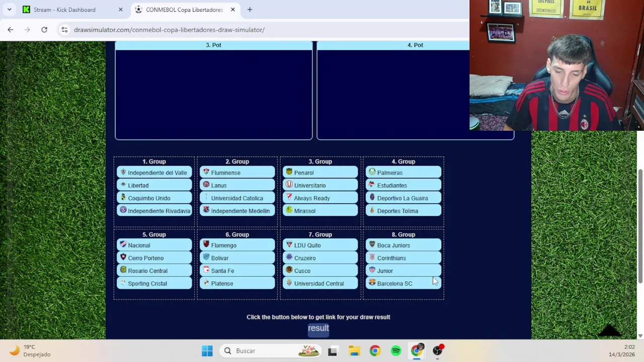Click the Independiente del Valle team crest
Screen dimensions: 644x362
coord(123,172)
